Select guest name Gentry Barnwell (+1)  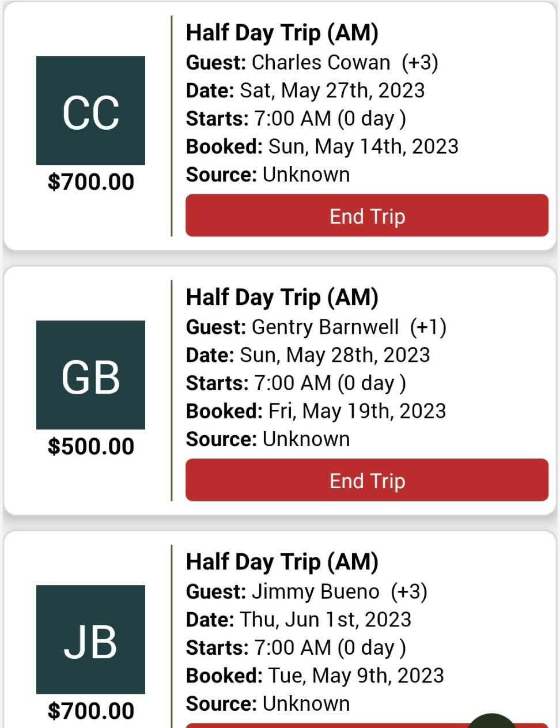tap(348, 327)
